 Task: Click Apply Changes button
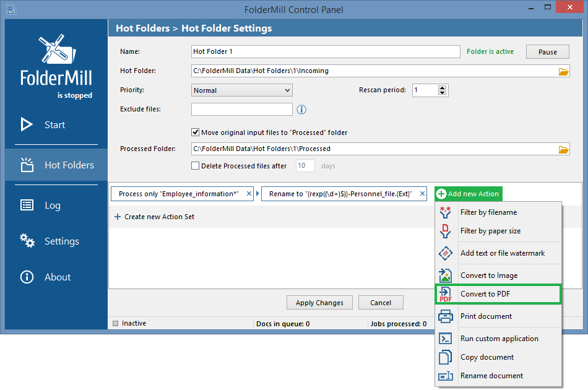319,303
